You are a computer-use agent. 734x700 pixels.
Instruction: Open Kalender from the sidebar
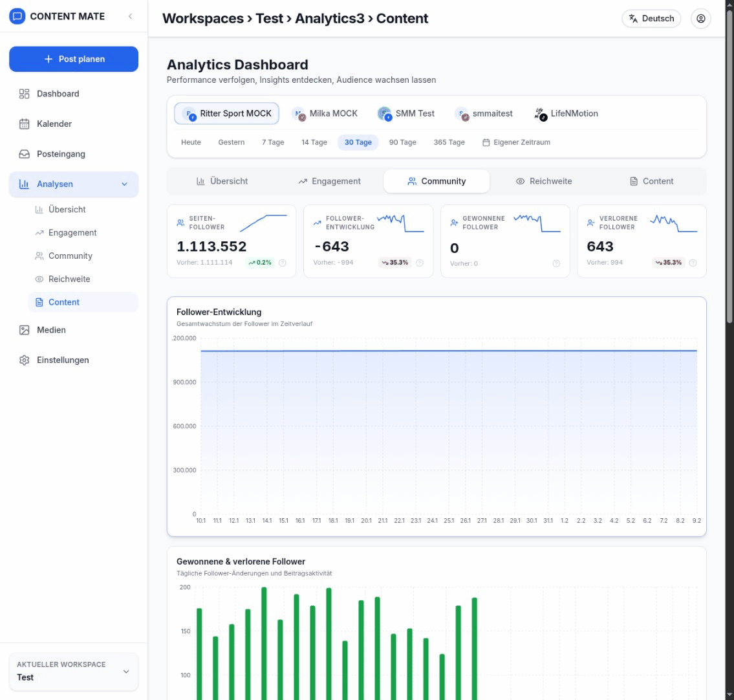pos(54,124)
